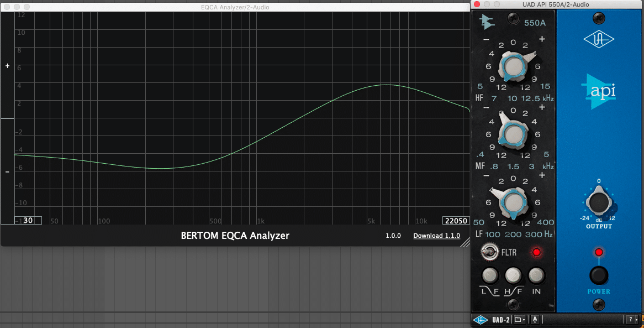The image size is (644, 328).
Task: Expand the help menu dropdown arrow
Action: click(x=637, y=320)
